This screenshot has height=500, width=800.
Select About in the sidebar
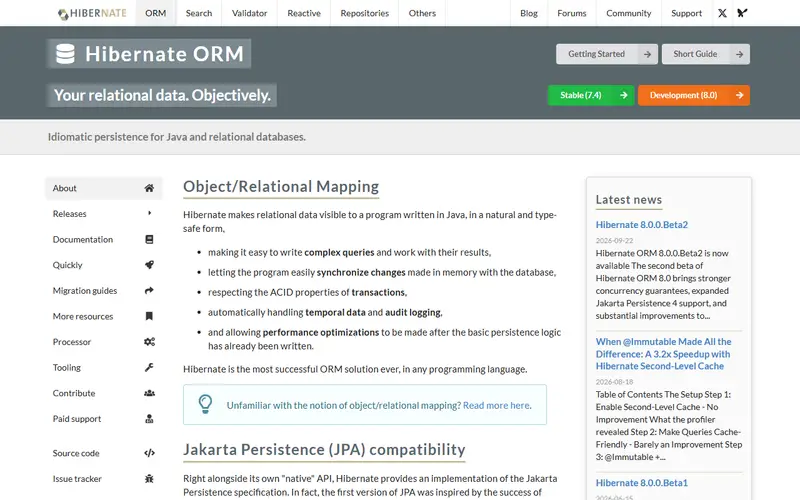(x=104, y=188)
